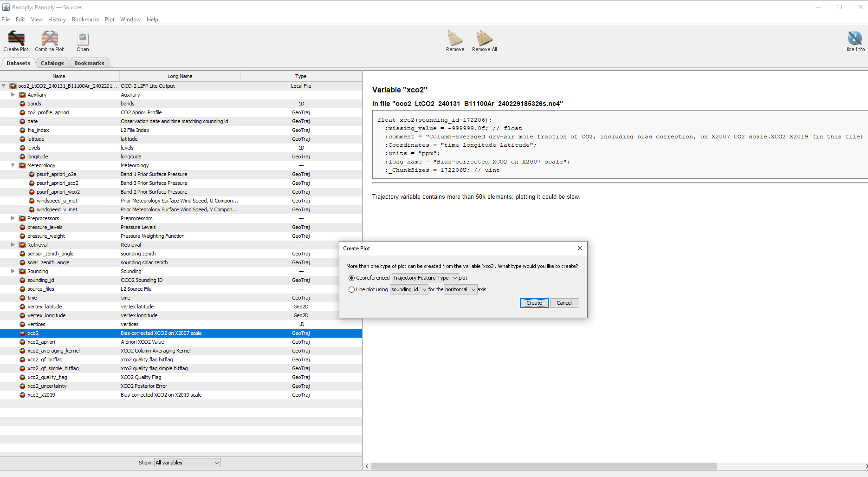Expand the Auxiliary group
The width and height of the screenshot is (868, 477).
(13, 95)
